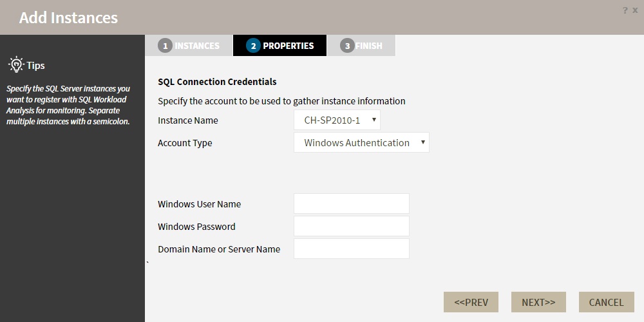
Task: Click the step 1 number circle
Action: tap(165, 46)
